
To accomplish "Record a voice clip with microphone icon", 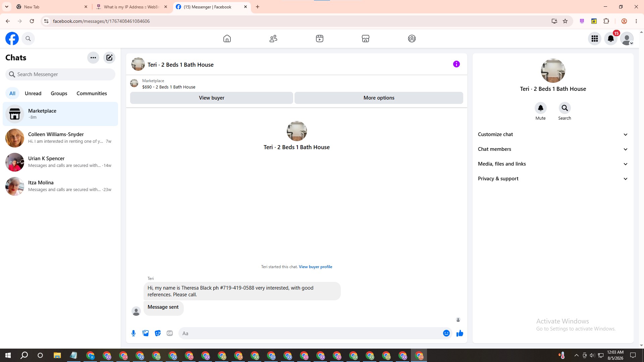I will point(133,333).
